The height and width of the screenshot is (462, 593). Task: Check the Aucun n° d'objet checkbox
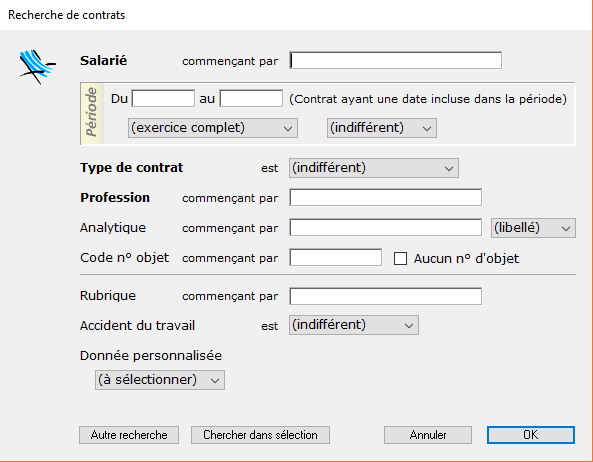401,259
